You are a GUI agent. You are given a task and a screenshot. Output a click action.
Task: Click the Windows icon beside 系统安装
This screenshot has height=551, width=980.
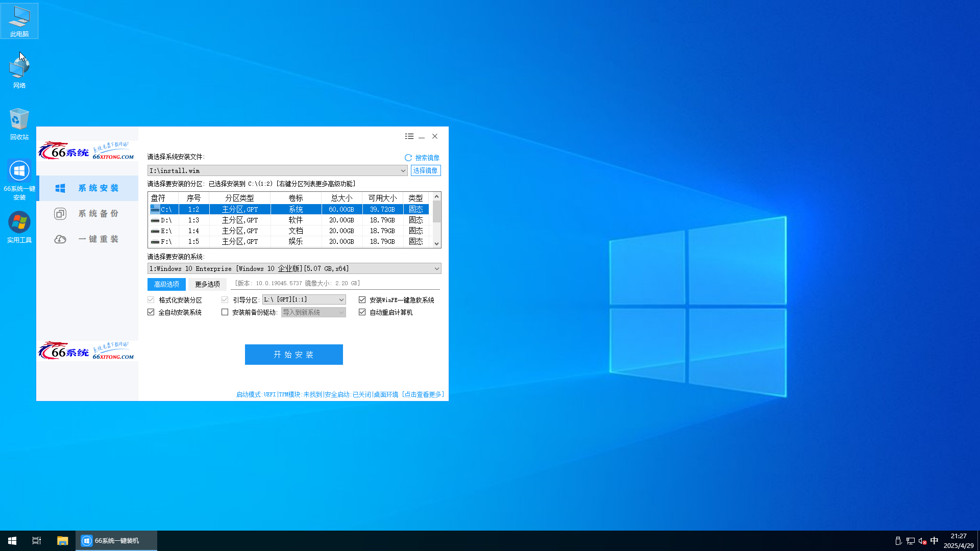(60, 188)
